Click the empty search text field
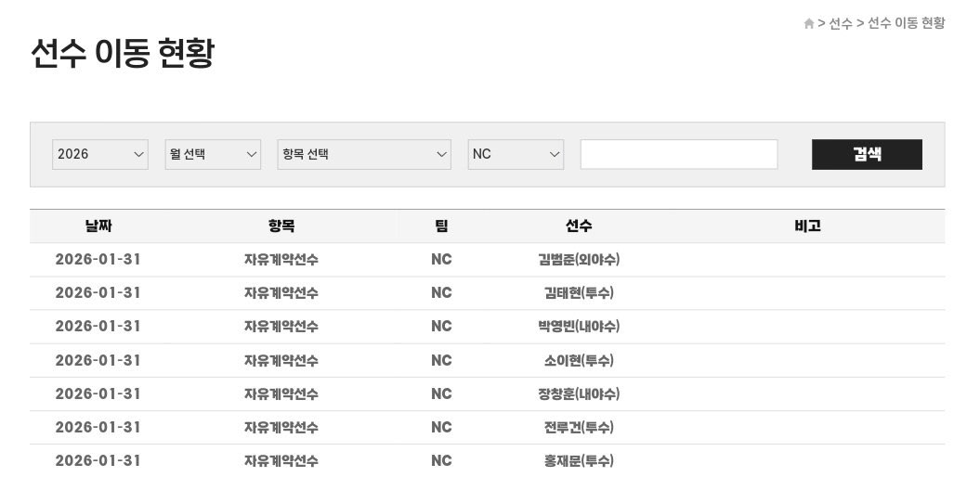Viewport: 980px width, 477px height. tap(678, 154)
